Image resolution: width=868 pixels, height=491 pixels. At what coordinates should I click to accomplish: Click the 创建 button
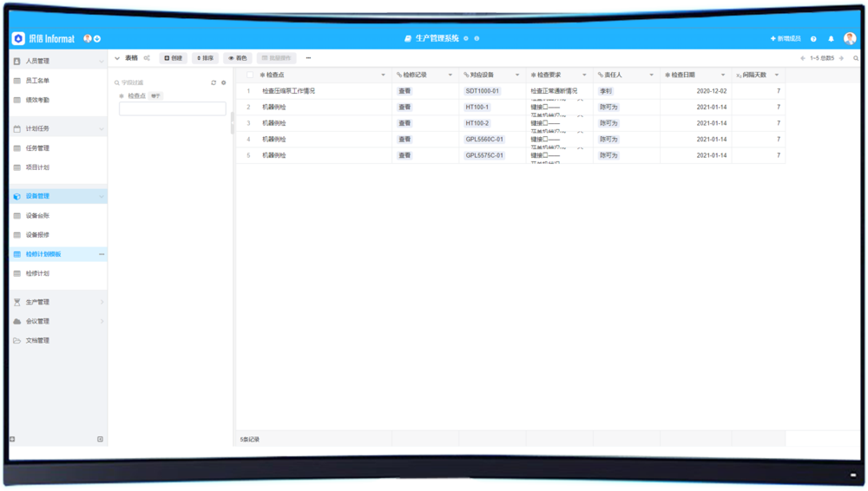[x=173, y=58]
